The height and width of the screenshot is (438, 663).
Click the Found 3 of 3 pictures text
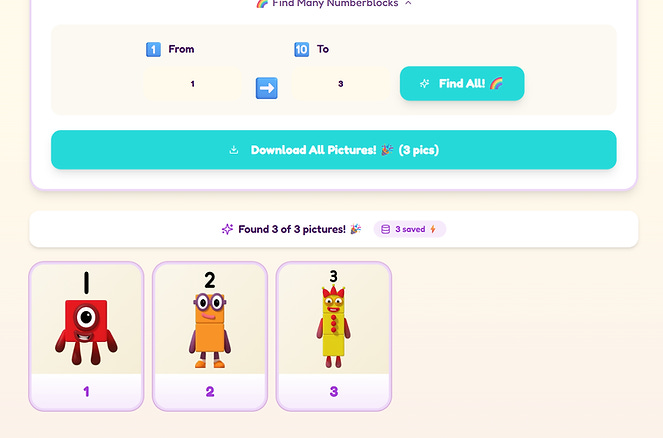pyautogui.click(x=292, y=229)
